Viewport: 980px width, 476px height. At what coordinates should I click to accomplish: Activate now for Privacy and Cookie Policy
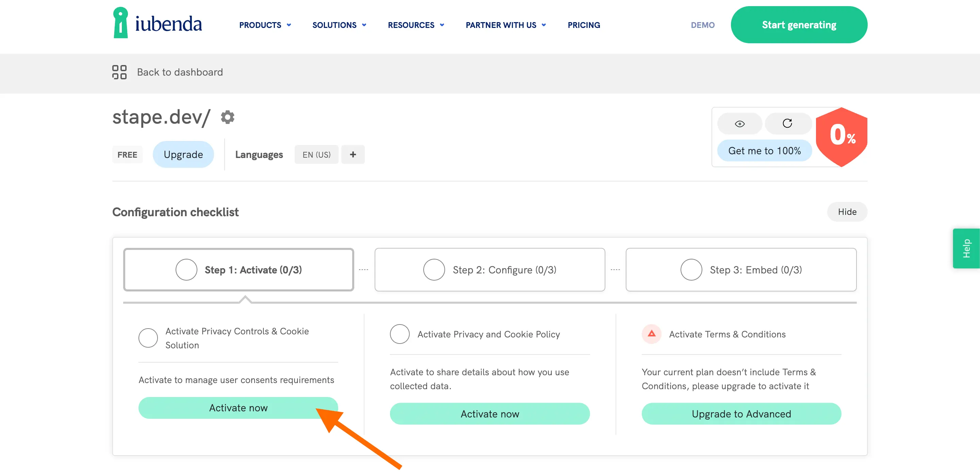490,414
